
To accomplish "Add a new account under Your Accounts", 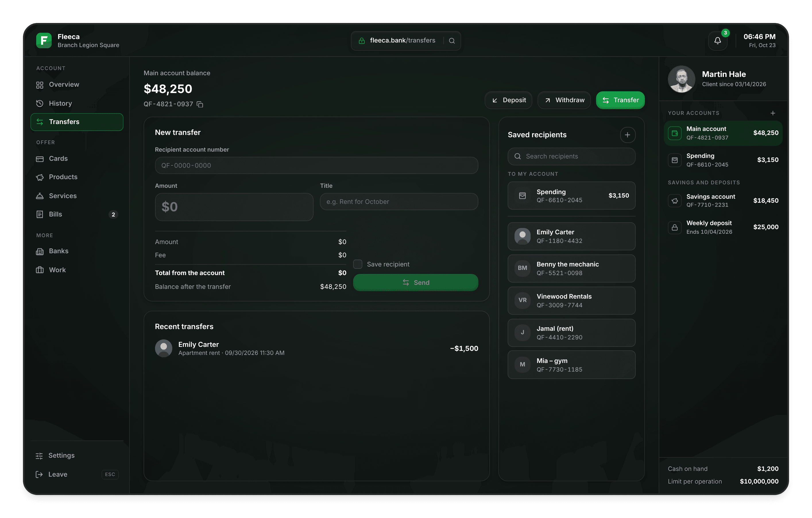I will click(x=773, y=113).
